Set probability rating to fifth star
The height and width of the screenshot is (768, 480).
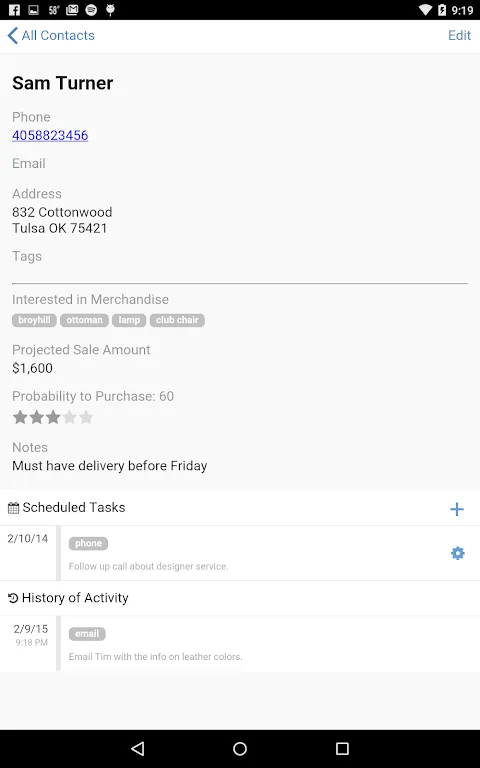click(x=86, y=417)
